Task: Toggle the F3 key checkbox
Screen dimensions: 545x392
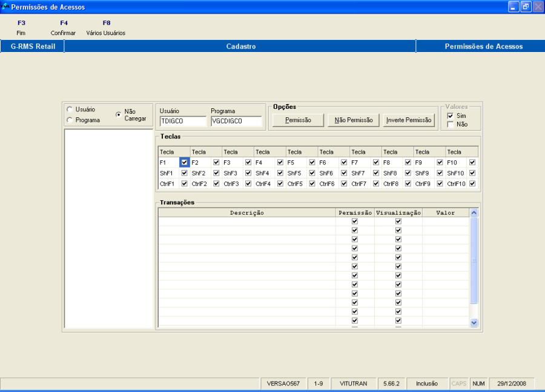Action: coord(248,162)
